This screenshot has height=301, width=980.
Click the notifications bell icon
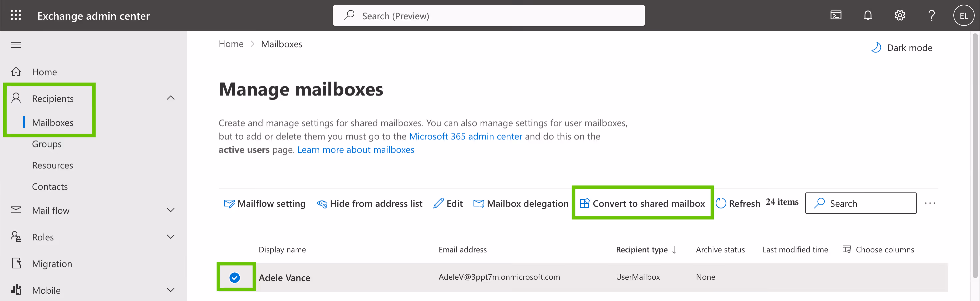[x=868, y=15]
